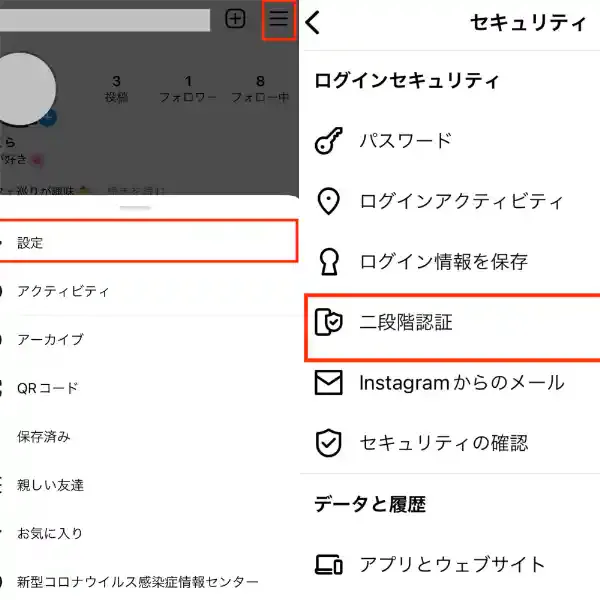Image resolution: width=600 pixels, height=600 pixels.
Task: Open the hamburger menu icon
Action: [279, 18]
